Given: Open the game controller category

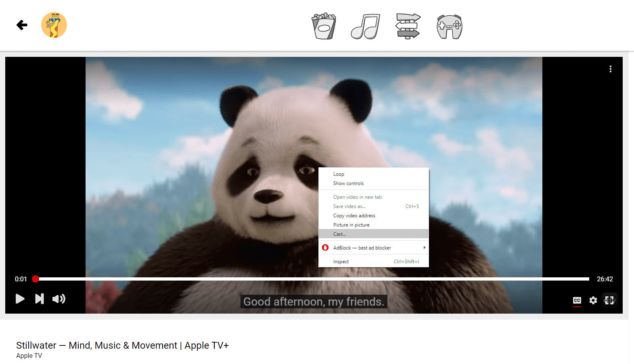Looking at the screenshot, I should (450, 27).
